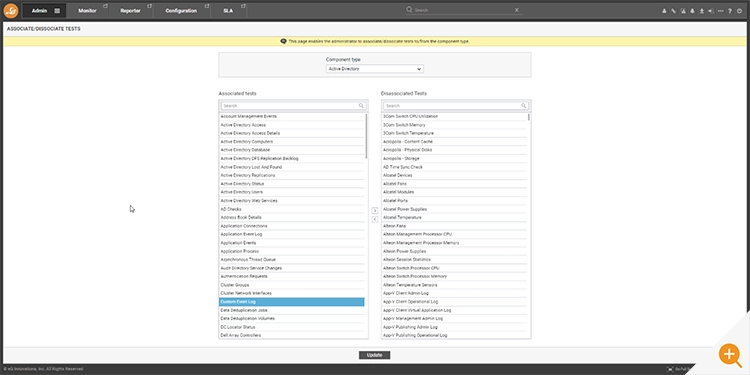This screenshot has width=750, height=375.
Task: Open the three-dots more options icon
Action: tap(721, 11)
